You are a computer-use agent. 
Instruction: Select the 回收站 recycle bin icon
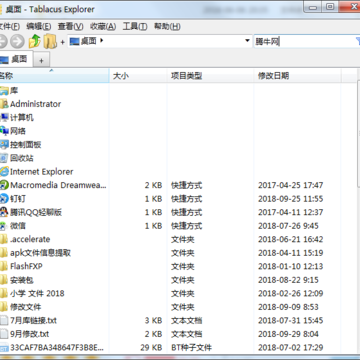pos(4,158)
